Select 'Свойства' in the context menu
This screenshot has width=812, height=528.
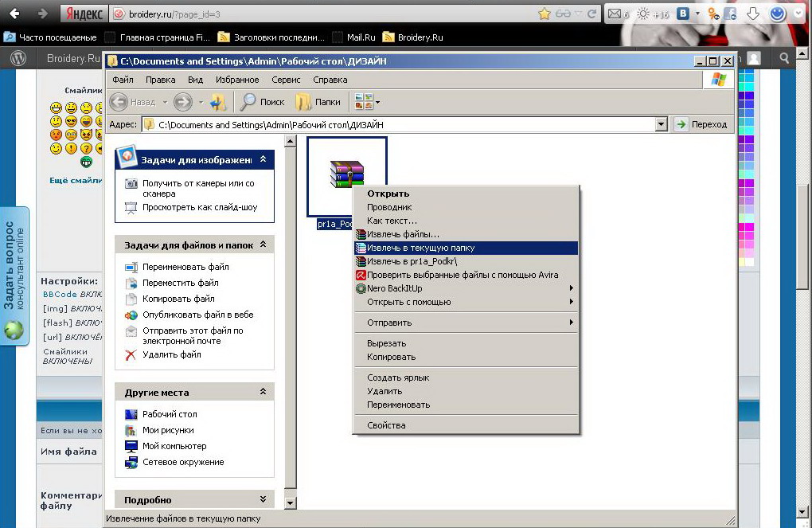(x=386, y=425)
